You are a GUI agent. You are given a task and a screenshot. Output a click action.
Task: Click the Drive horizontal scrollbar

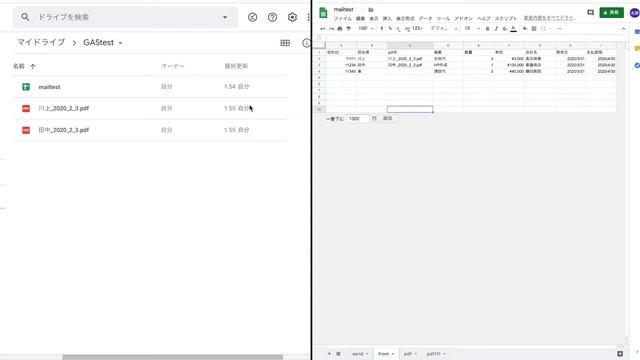173,357
